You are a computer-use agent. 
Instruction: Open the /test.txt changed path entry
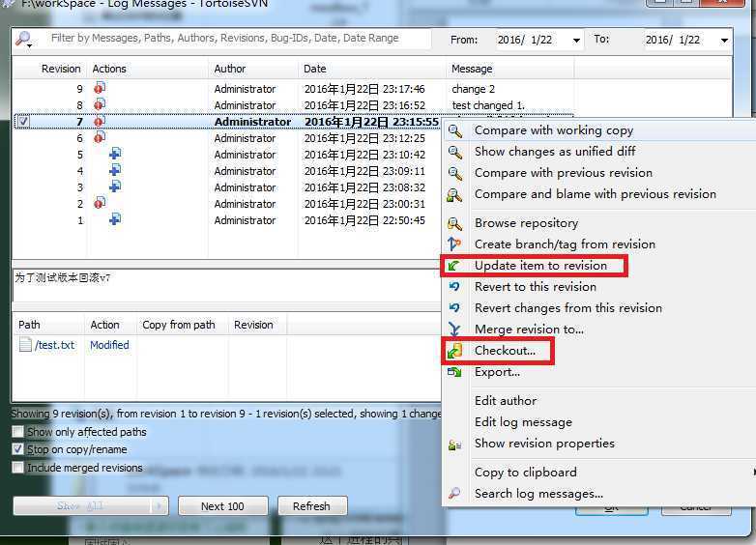pyautogui.click(x=54, y=345)
